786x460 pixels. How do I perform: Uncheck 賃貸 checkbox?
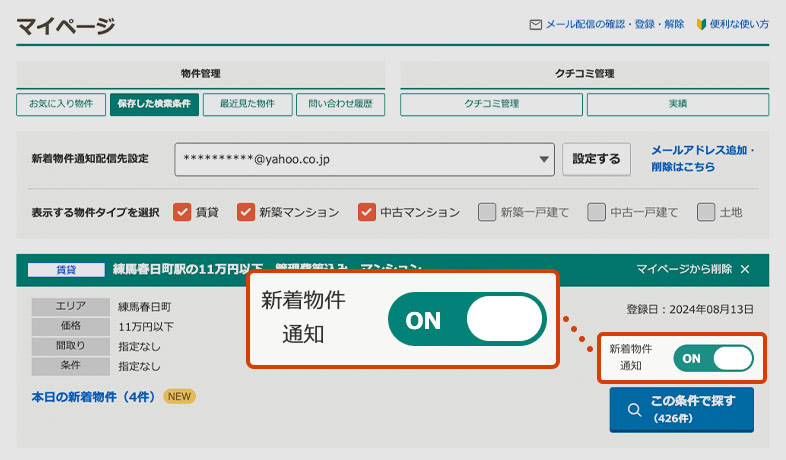tap(182, 212)
